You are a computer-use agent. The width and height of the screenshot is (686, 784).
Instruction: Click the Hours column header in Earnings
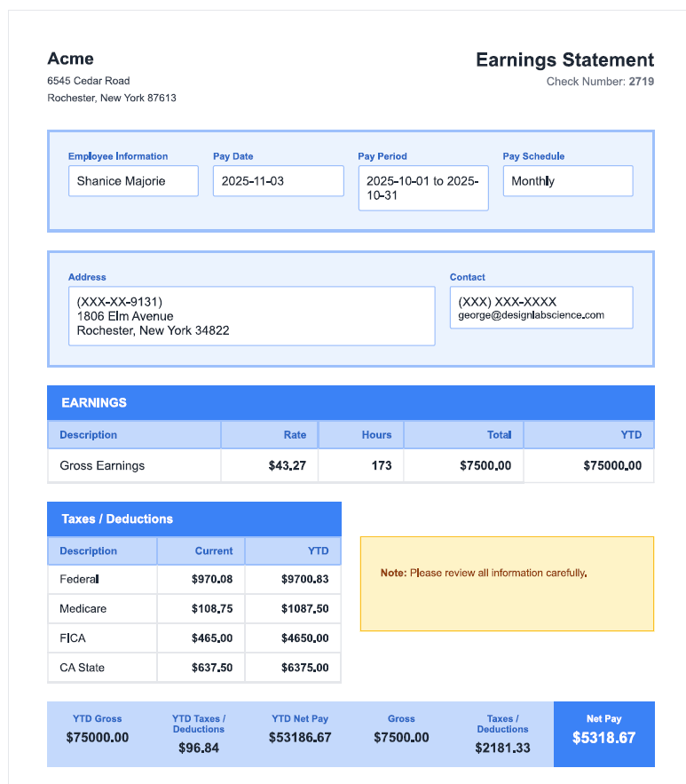click(376, 435)
